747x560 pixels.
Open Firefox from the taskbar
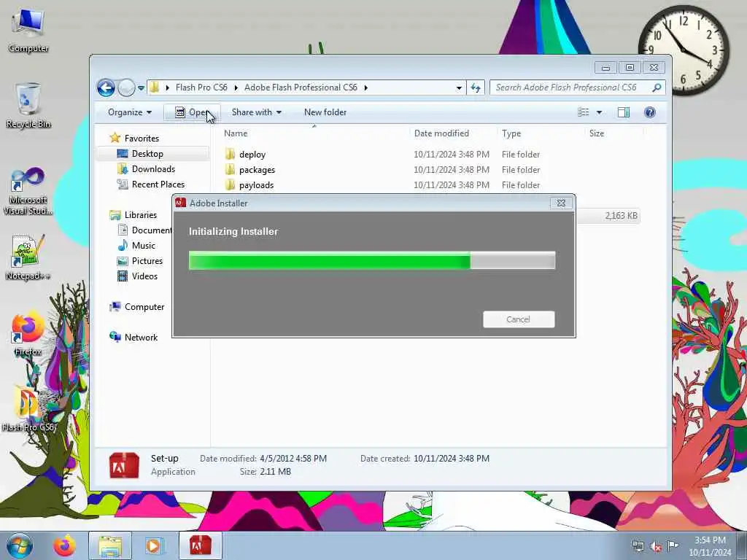(64, 545)
